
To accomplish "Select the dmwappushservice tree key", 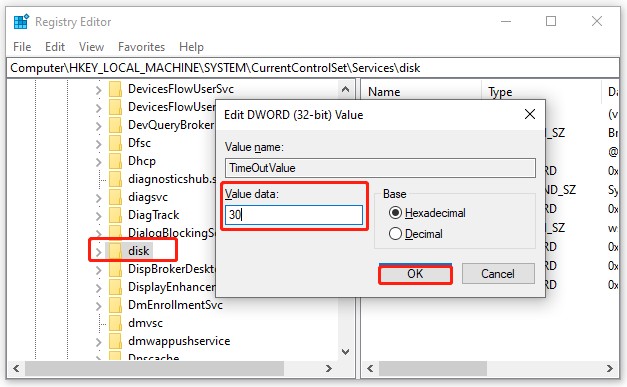I will [179, 341].
